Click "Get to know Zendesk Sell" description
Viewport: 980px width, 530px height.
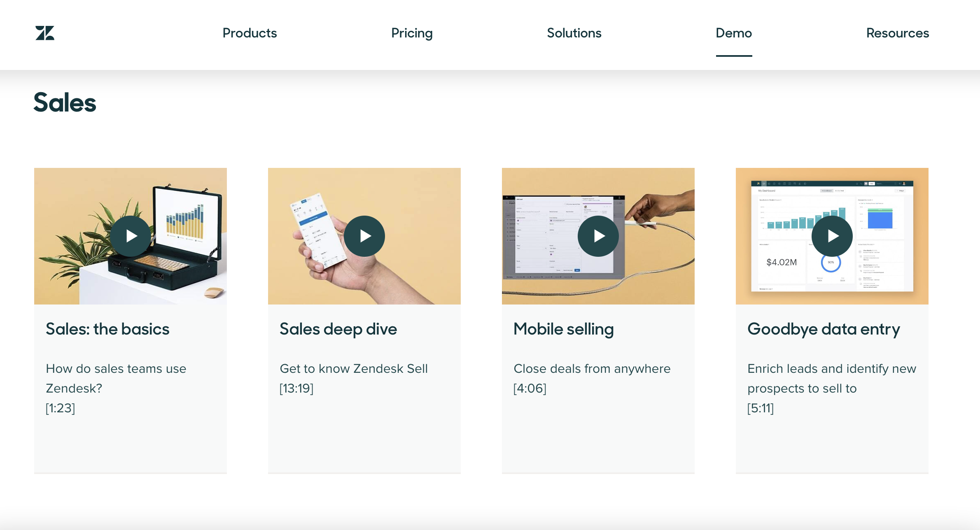354,369
